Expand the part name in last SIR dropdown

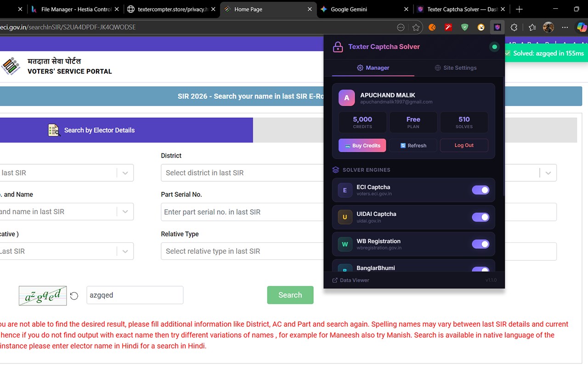click(125, 212)
